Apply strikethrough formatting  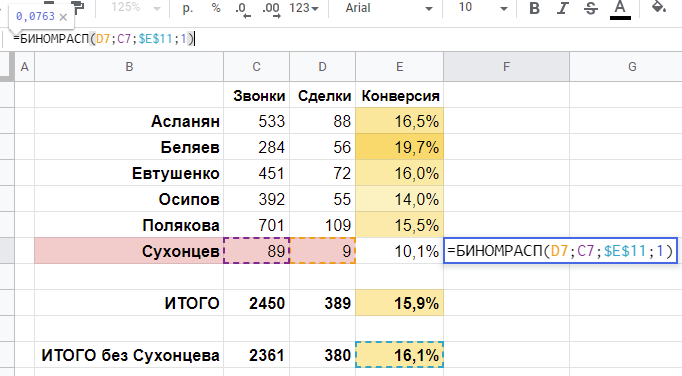tap(591, 8)
